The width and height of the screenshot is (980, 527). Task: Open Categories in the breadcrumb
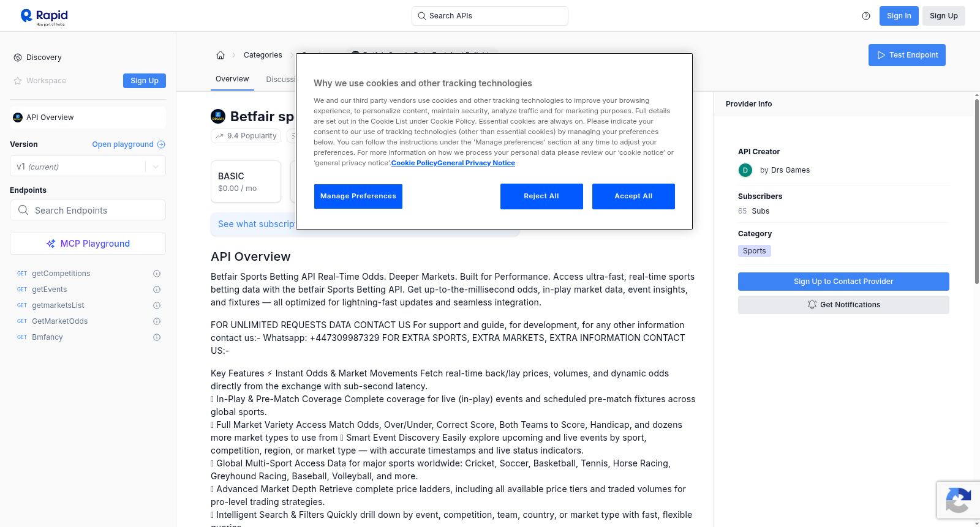(263, 55)
